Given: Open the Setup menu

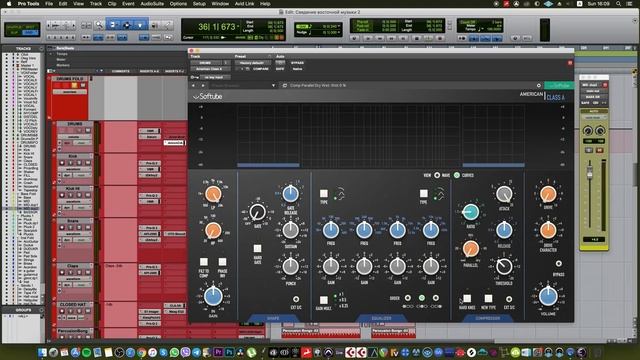Looking at the screenshot, I should pyautogui.click(x=199, y=4).
